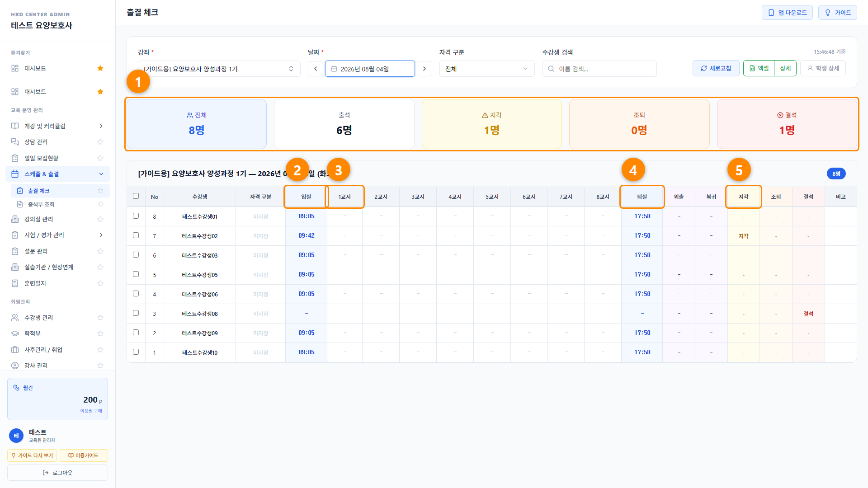Click the 수강생 검색 name input

tap(599, 69)
